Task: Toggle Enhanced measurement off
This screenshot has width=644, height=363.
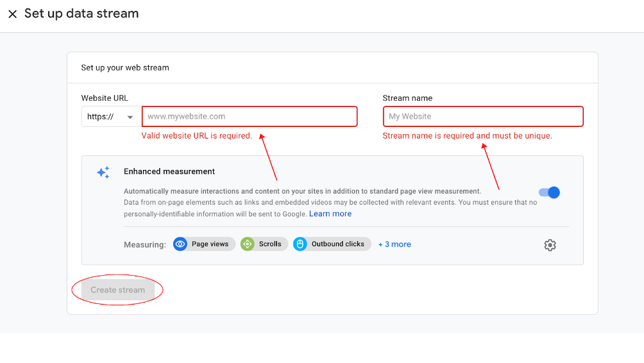Action: [549, 192]
